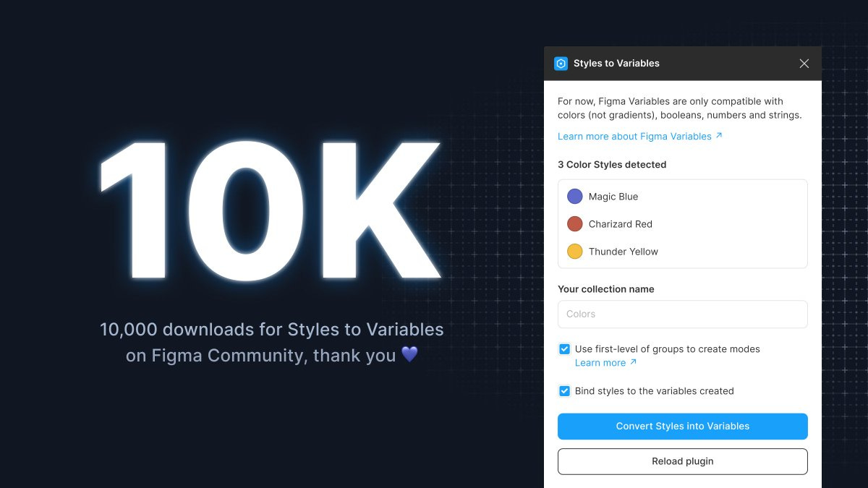Click the Styles to Variables title text
Image resolution: width=868 pixels, height=488 pixels.
pos(616,64)
